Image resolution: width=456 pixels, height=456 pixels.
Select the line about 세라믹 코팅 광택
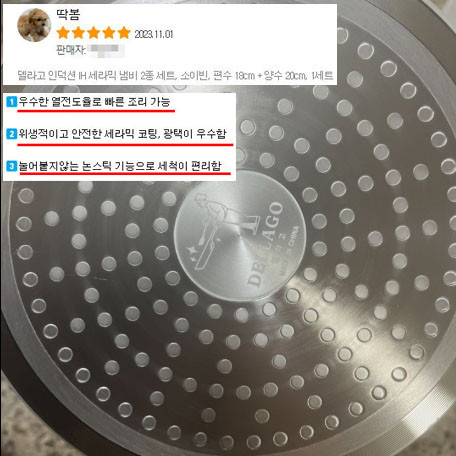click(122, 134)
